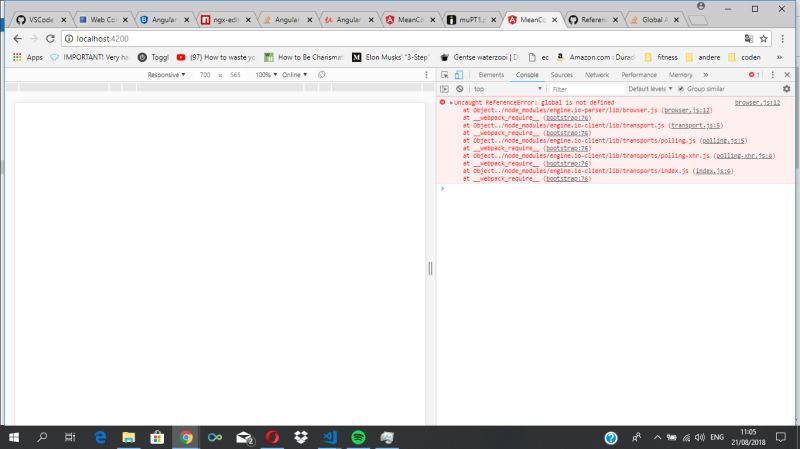
Task: Select the Console tab
Action: click(527, 74)
